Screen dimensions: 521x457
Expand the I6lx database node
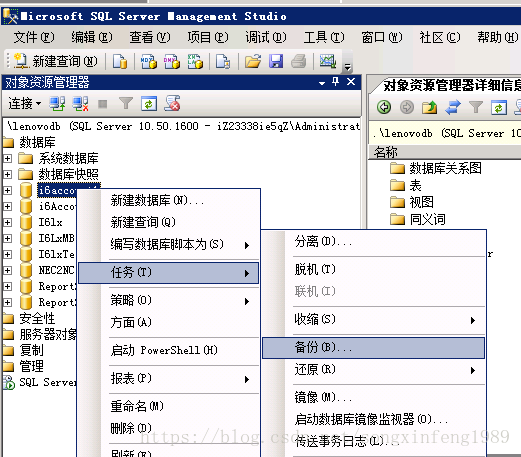pyautogui.click(x=7, y=222)
